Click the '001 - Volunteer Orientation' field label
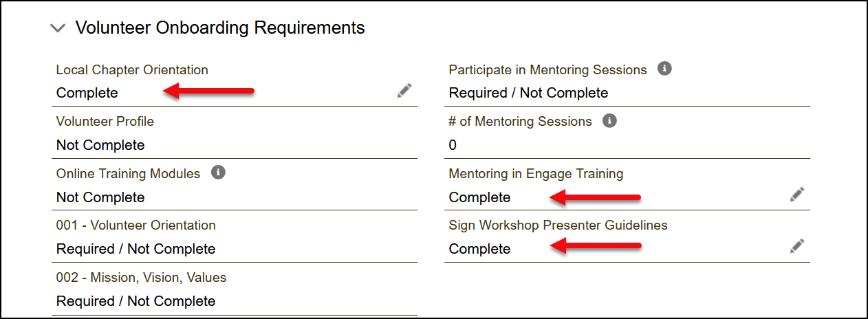Viewport: 868px width, 319px height. click(135, 225)
